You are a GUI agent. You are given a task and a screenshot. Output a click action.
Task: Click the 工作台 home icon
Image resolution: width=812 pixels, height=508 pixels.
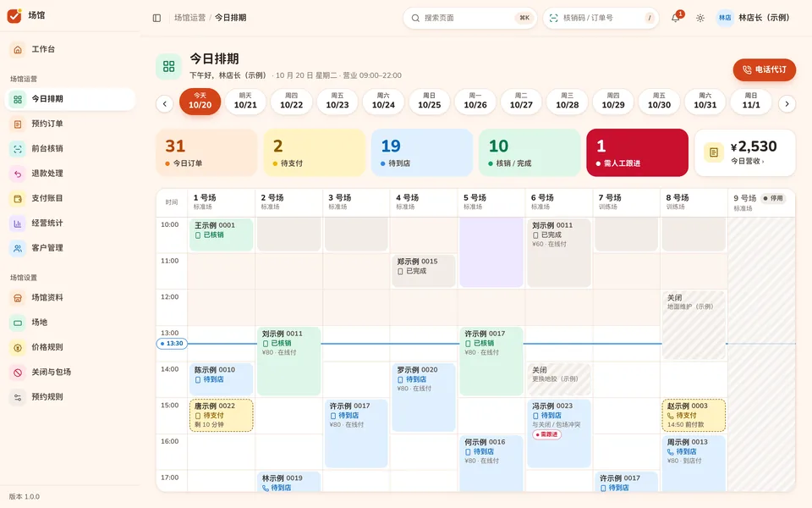(x=18, y=50)
